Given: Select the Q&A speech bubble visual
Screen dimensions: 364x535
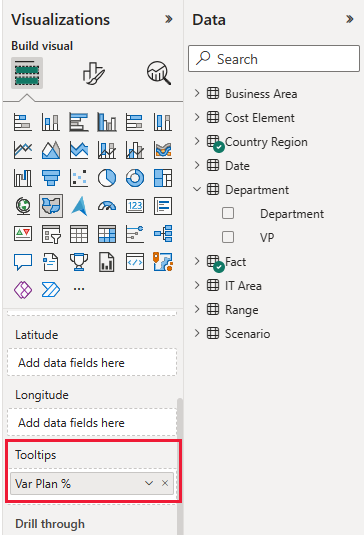Looking at the screenshot, I should tap(23, 262).
